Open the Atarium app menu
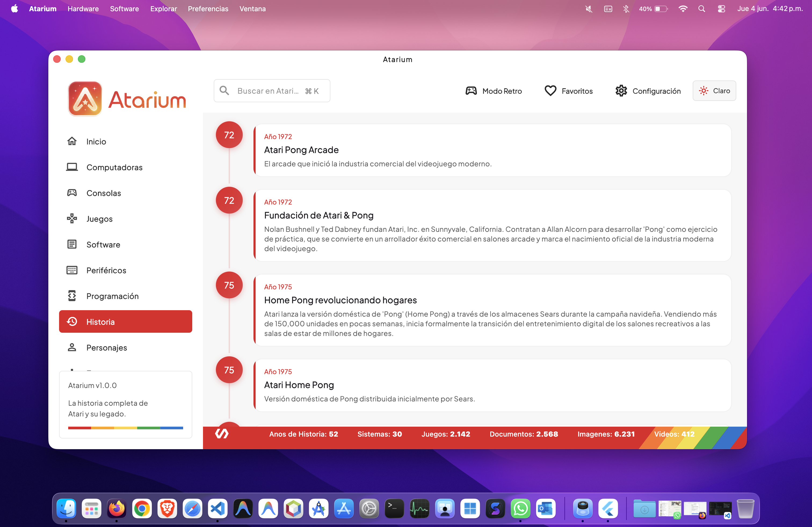This screenshot has height=527, width=812. pos(43,9)
